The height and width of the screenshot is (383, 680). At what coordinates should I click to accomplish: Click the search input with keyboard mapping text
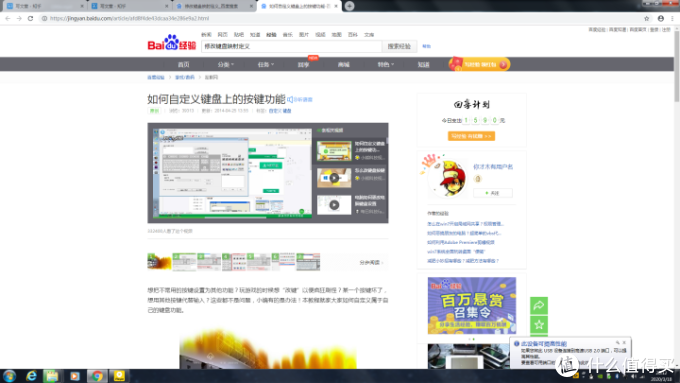[291, 46]
